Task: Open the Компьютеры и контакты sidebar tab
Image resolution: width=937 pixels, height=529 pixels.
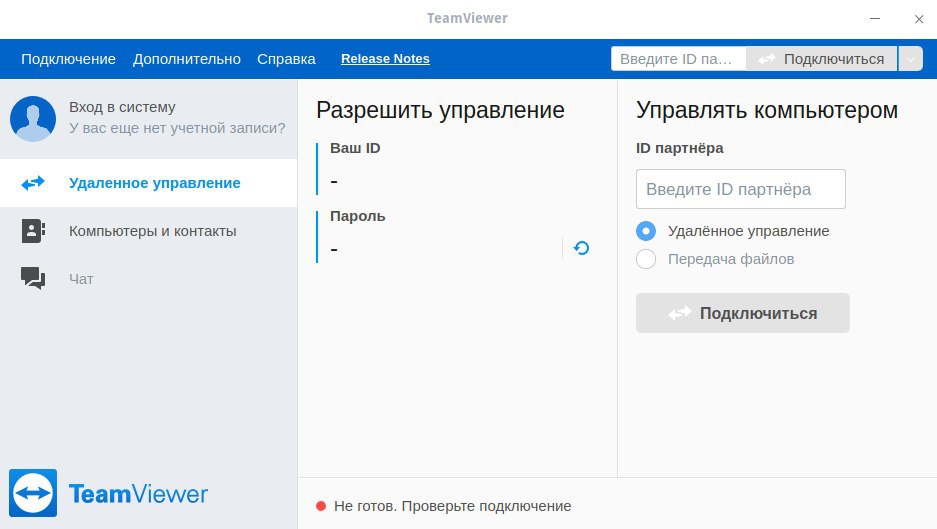Action: click(148, 231)
